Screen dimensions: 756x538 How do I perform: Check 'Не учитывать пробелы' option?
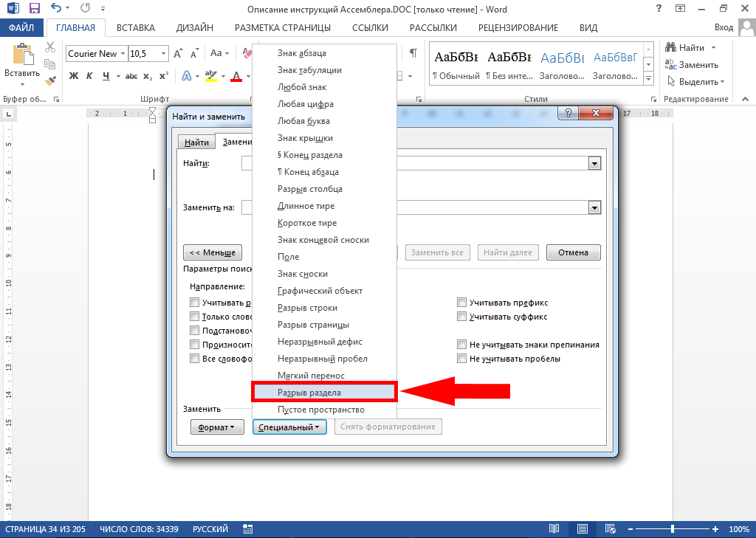coord(461,359)
